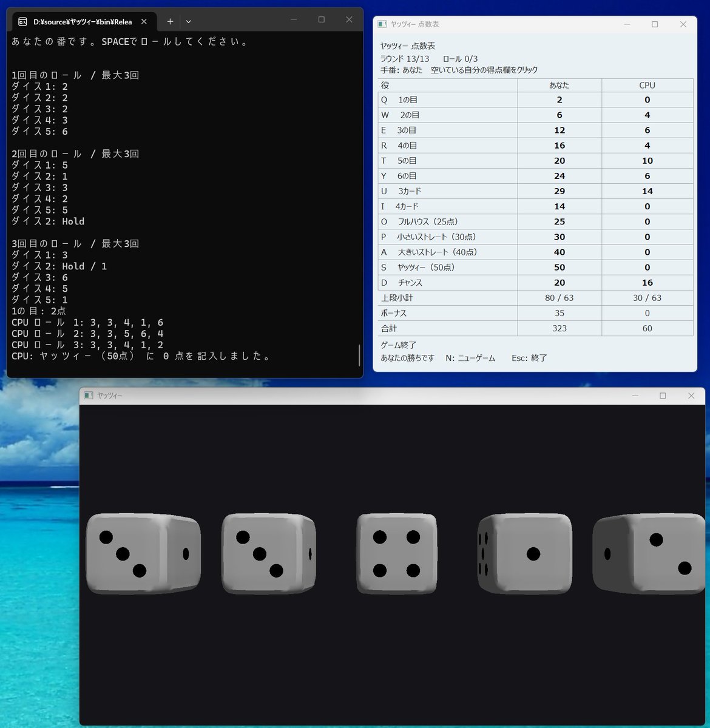Screen dimensions: 710x728
Task: Click the second die showing three
Action: coord(269,553)
